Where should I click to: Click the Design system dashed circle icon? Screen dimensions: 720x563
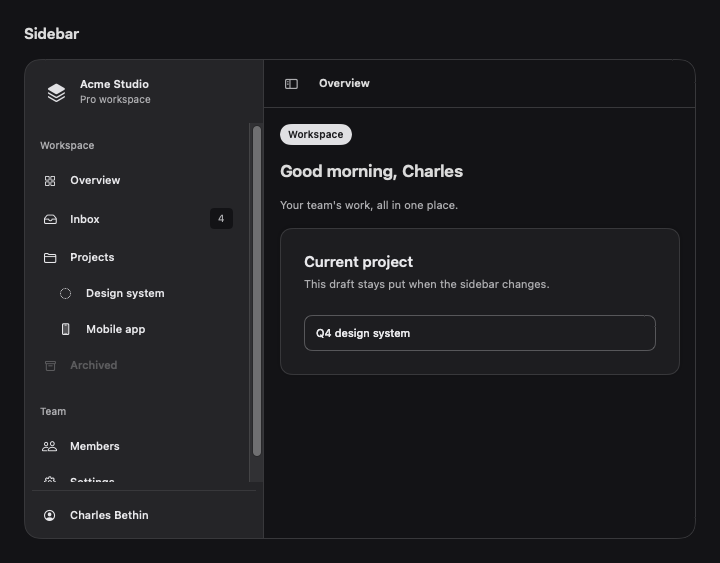pyautogui.click(x=66, y=293)
